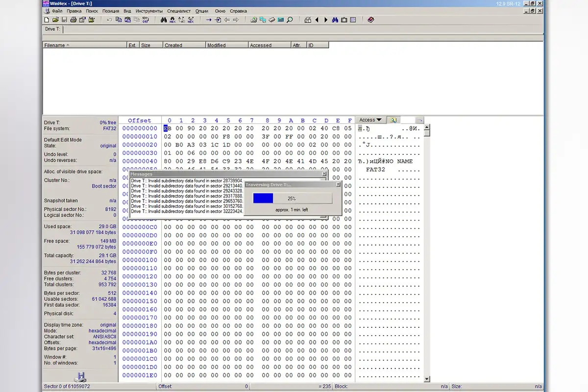Image resolution: width=588 pixels, height=392 pixels.
Task: Click the Find Text binoculars icon
Action: 164,20
